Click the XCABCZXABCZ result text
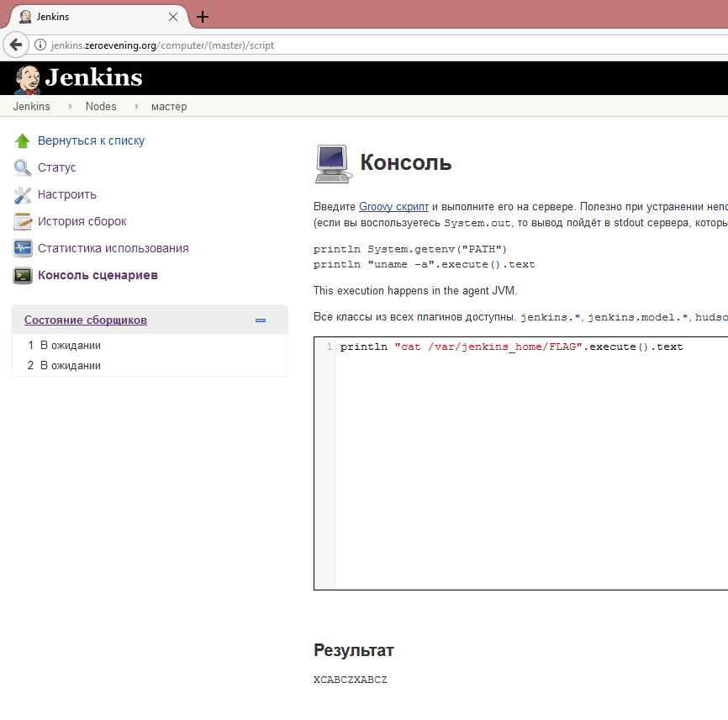The height and width of the screenshot is (720, 728). [350, 680]
